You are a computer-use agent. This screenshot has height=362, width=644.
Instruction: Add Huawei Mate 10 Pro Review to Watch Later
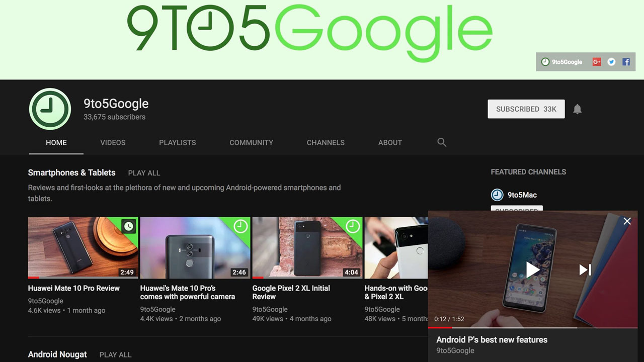point(129,226)
